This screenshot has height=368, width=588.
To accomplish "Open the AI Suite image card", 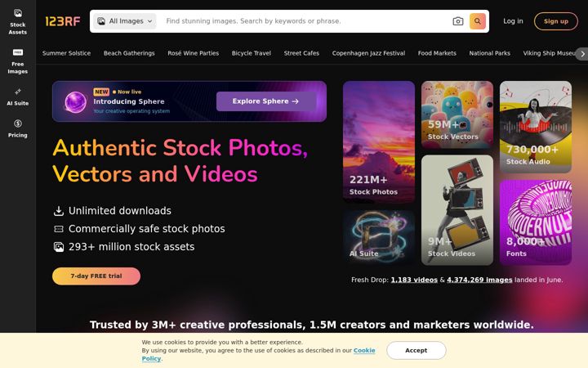I will point(379,237).
